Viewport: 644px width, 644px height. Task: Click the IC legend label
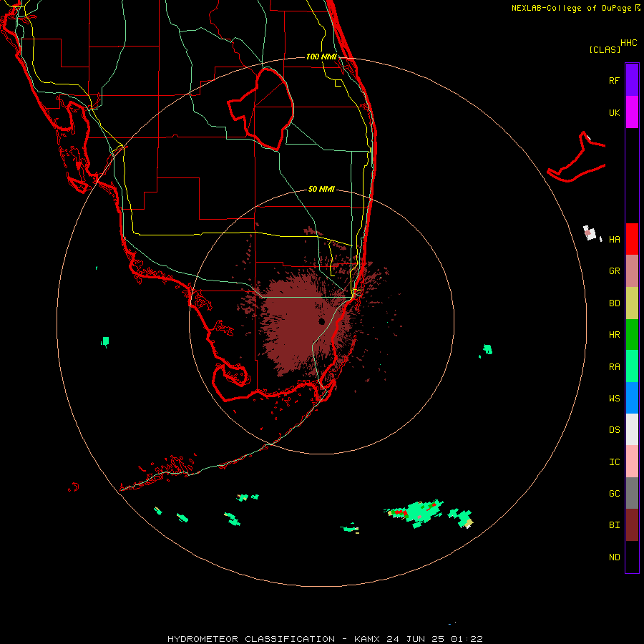[x=614, y=462]
